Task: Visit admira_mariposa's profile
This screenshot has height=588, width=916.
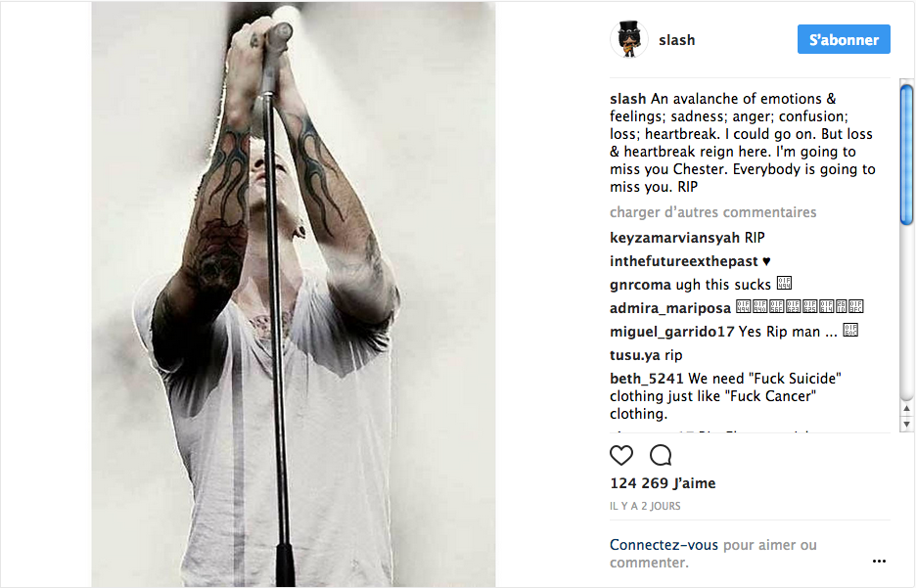Action: 670,308
